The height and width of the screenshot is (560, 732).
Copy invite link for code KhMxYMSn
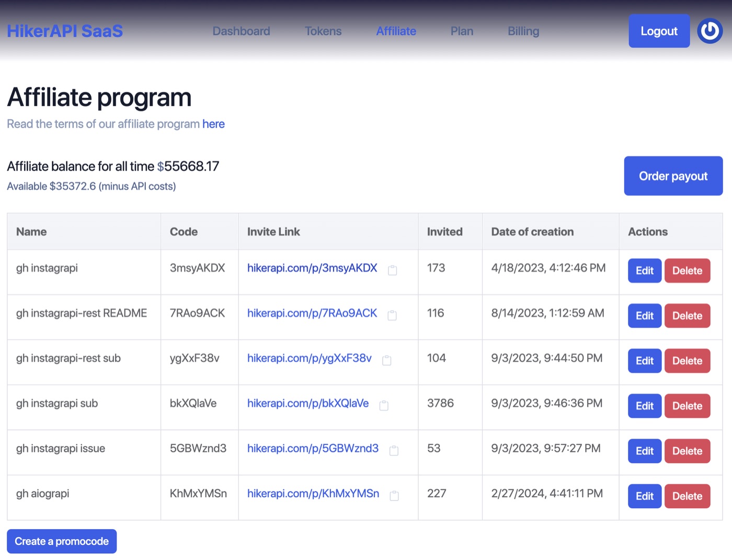tap(395, 496)
